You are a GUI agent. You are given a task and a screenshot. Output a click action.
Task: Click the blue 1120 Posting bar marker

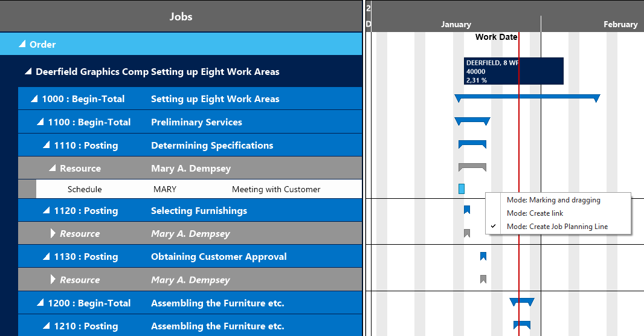pos(467,210)
